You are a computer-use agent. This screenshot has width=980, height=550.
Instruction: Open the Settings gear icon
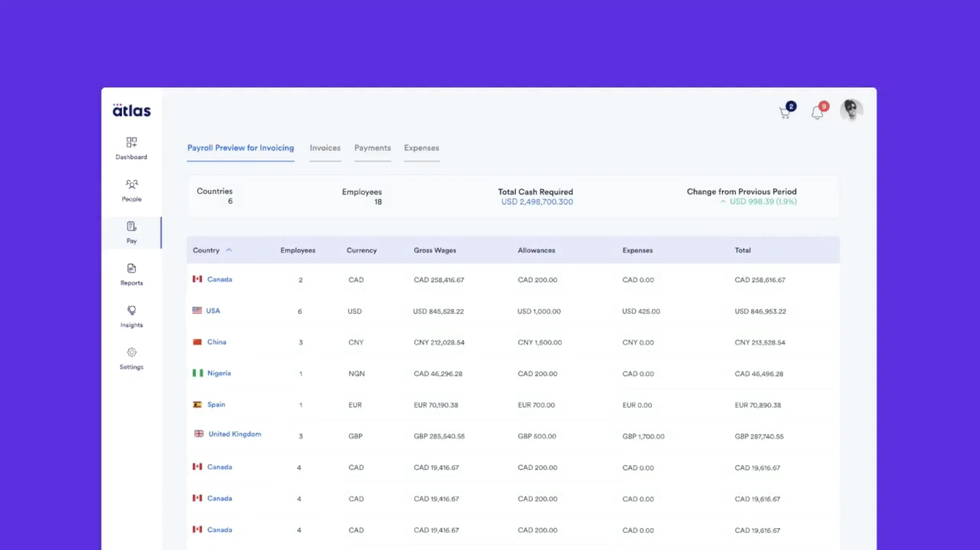132,352
